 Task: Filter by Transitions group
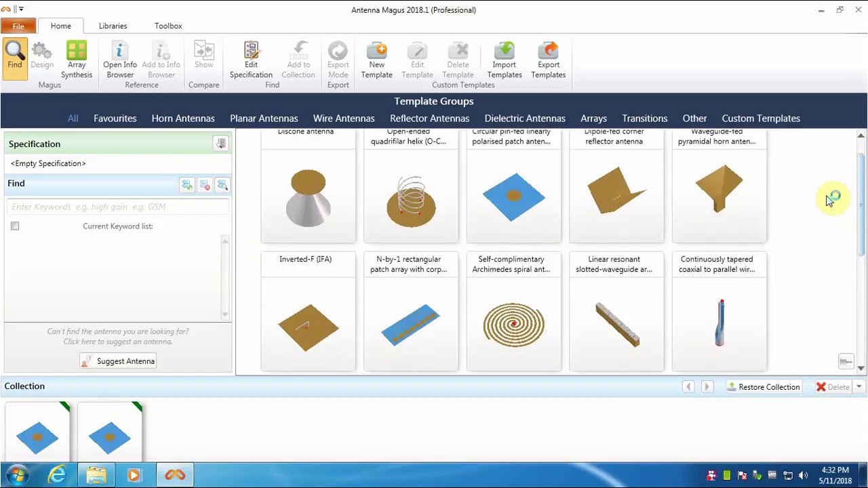coord(645,118)
